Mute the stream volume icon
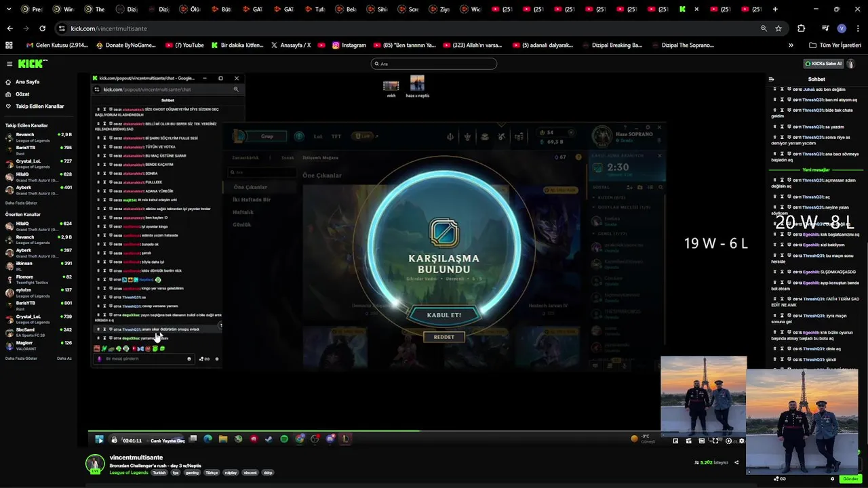Image resolution: width=868 pixels, height=488 pixels. click(114, 440)
